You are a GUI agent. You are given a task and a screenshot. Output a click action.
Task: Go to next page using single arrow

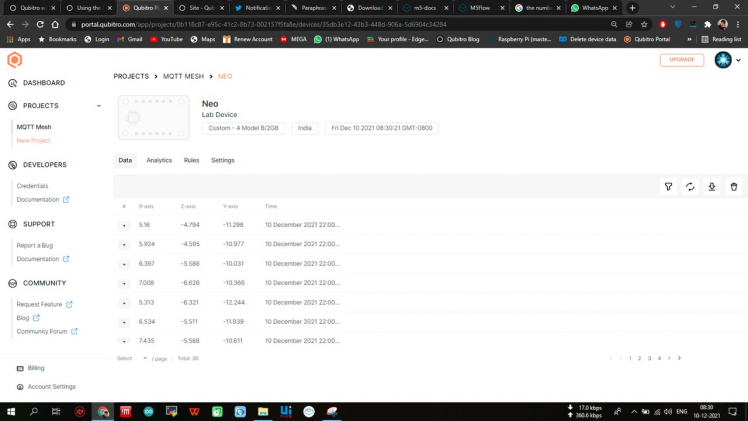click(669, 358)
